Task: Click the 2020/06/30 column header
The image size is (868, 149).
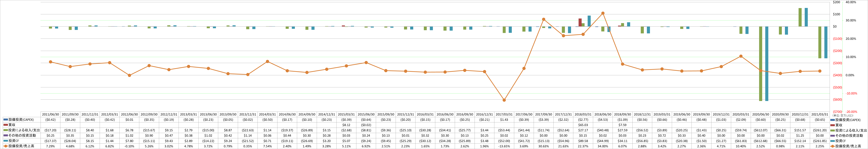Action: (761, 114)
